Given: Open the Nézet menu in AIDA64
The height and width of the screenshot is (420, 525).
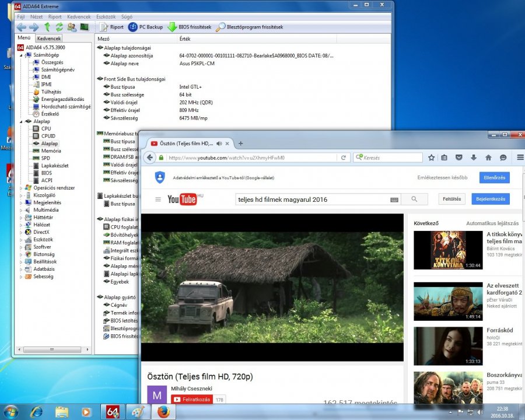Looking at the screenshot, I should click(36, 17).
